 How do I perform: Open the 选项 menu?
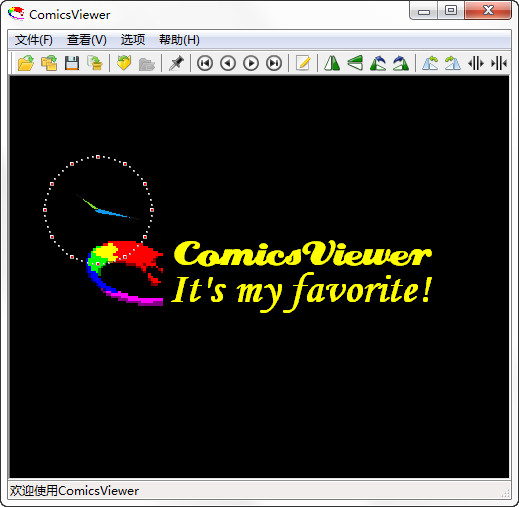tap(133, 40)
